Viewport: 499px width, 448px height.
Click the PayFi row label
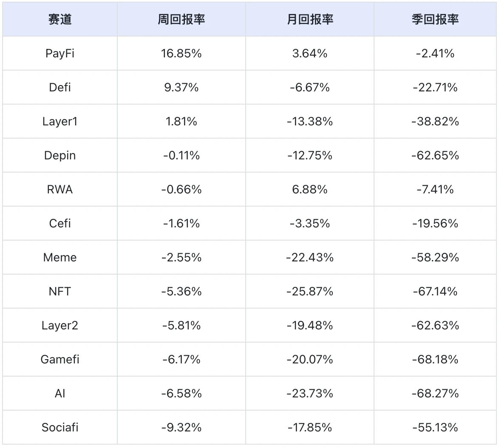tap(60, 54)
